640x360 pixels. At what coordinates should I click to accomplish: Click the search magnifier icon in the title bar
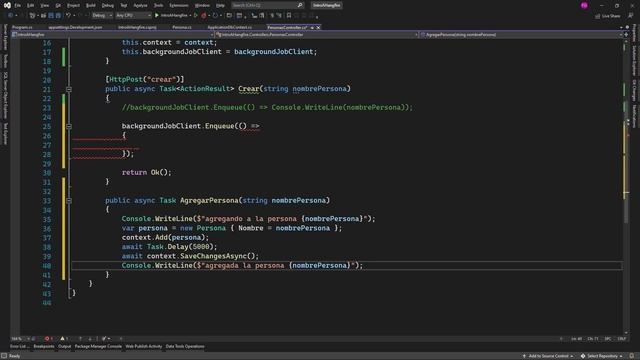300,5
